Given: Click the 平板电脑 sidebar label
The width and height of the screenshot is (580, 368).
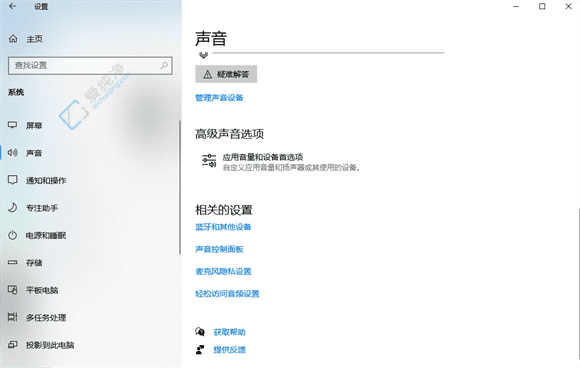Looking at the screenshot, I should [42, 290].
